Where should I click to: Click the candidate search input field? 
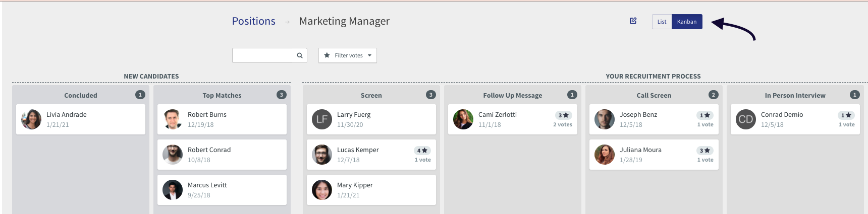263,55
